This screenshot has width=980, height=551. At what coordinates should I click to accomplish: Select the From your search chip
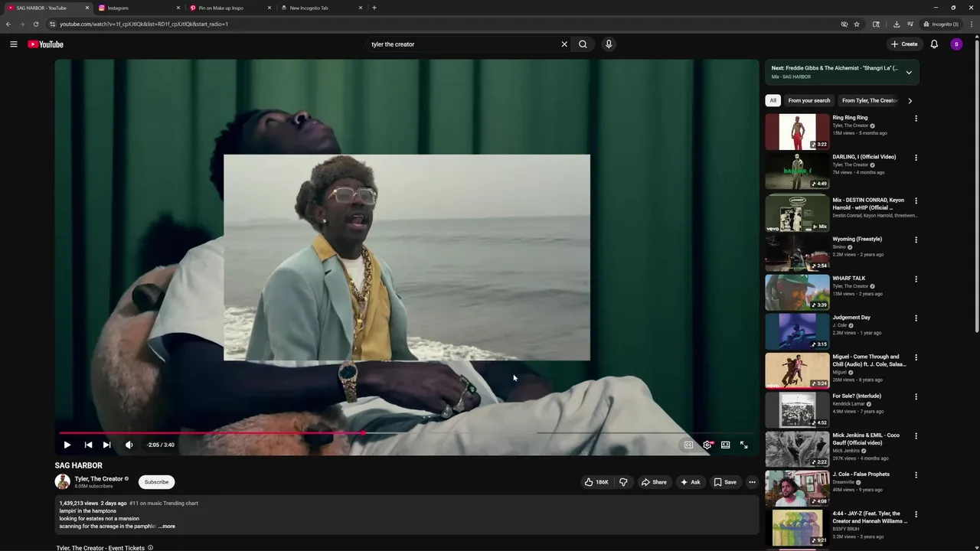[808, 100]
